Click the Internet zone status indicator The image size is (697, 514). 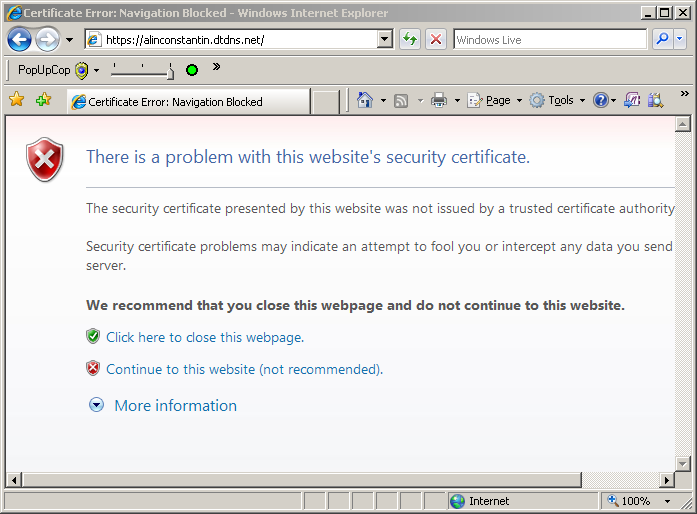(x=524, y=501)
